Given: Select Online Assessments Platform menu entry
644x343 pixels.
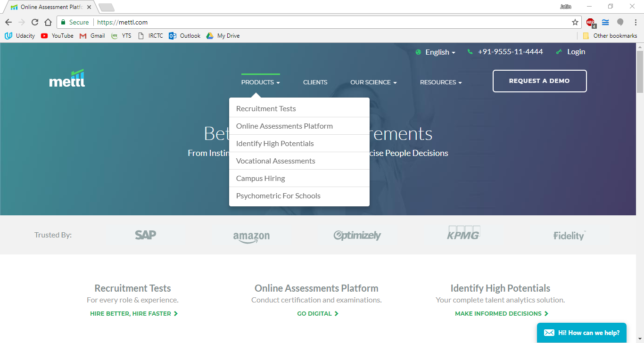Looking at the screenshot, I should (x=299, y=126).
